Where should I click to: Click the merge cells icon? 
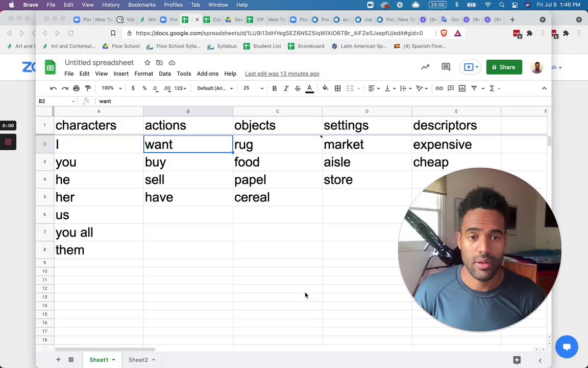pos(350,88)
